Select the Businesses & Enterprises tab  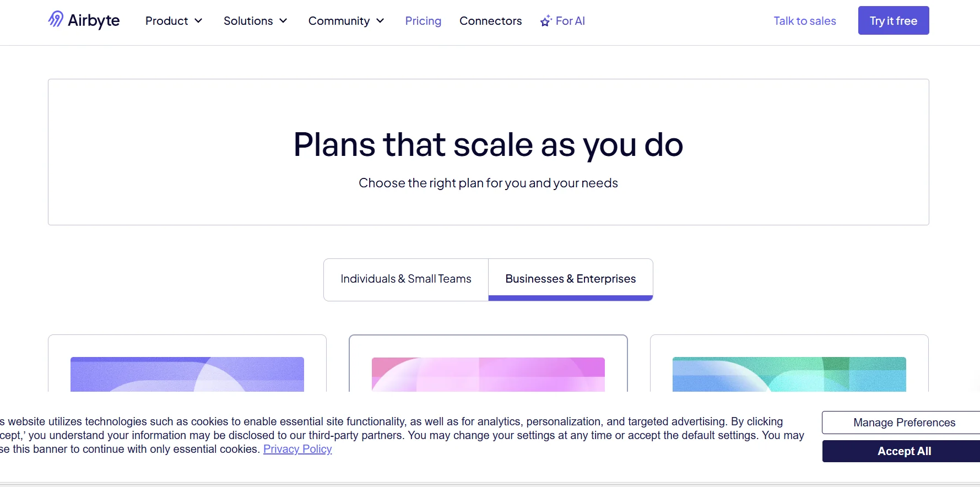point(570,279)
